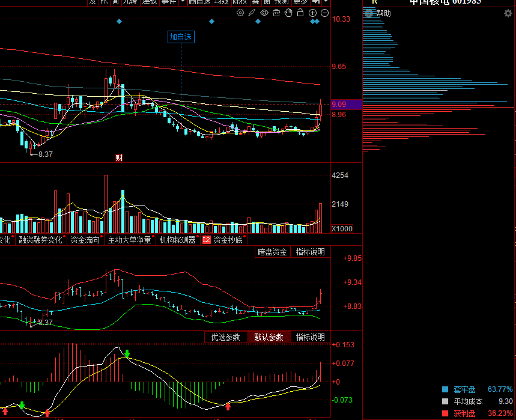Image resolution: width=516 pixels, height=420 pixels.
Task: Click the +0.153 MACD axis value
Action: pos(343,345)
